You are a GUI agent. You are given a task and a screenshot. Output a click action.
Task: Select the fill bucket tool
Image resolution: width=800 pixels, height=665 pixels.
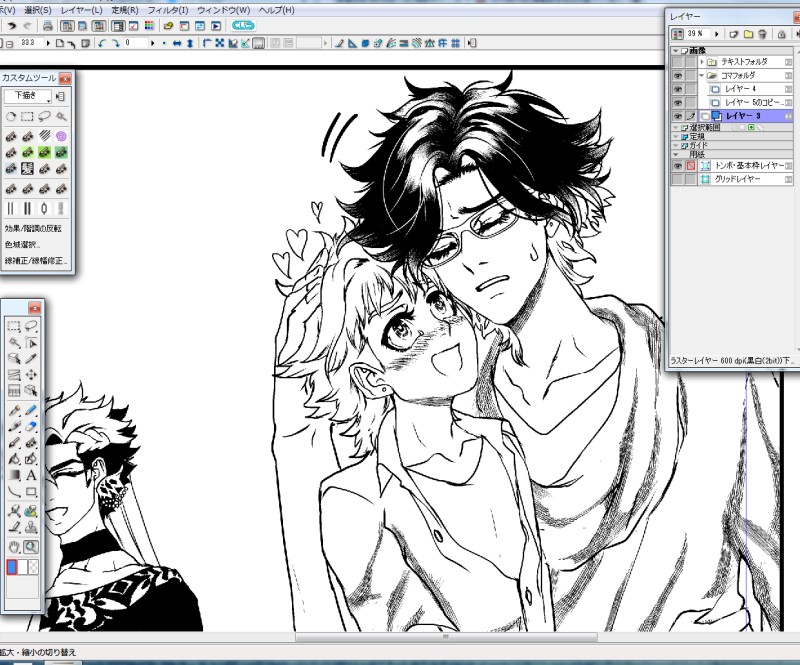click(x=14, y=459)
